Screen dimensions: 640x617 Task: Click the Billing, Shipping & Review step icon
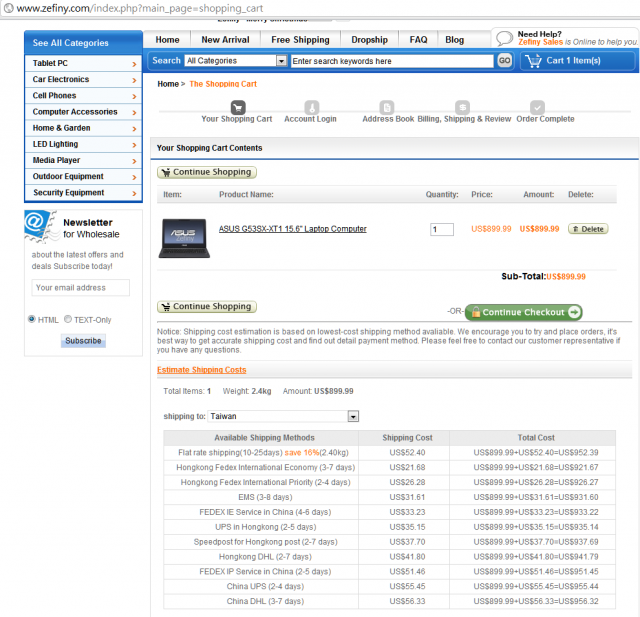pyautogui.click(x=462, y=107)
